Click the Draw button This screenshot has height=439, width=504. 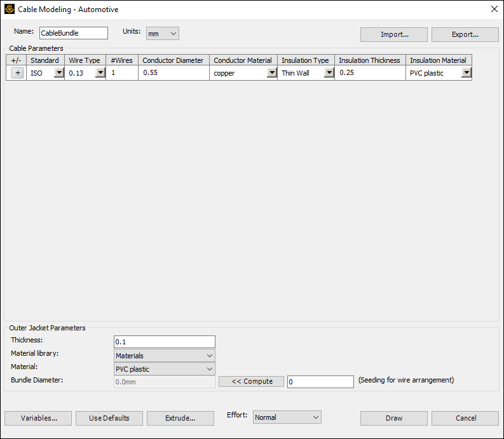click(x=394, y=418)
